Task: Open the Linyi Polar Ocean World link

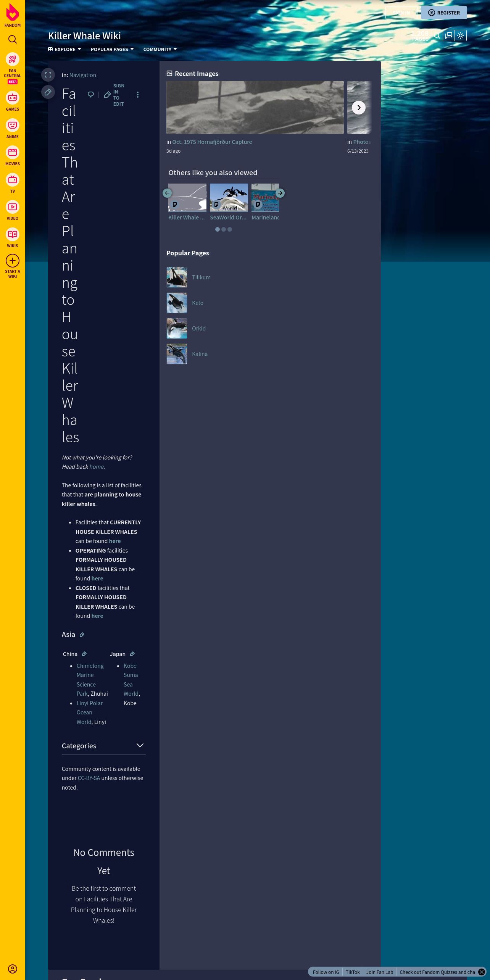Action: click(x=89, y=712)
